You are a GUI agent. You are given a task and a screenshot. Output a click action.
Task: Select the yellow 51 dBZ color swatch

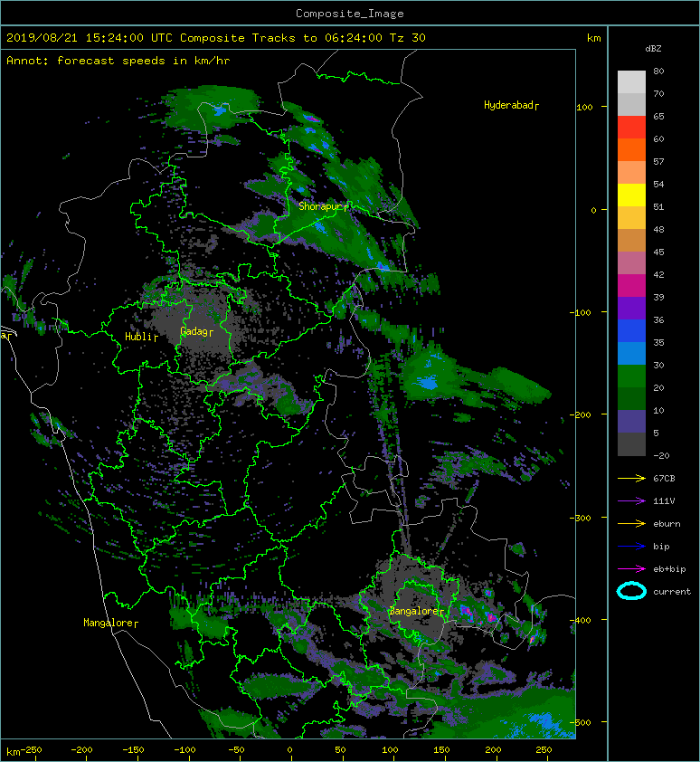[x=631, y=195]
